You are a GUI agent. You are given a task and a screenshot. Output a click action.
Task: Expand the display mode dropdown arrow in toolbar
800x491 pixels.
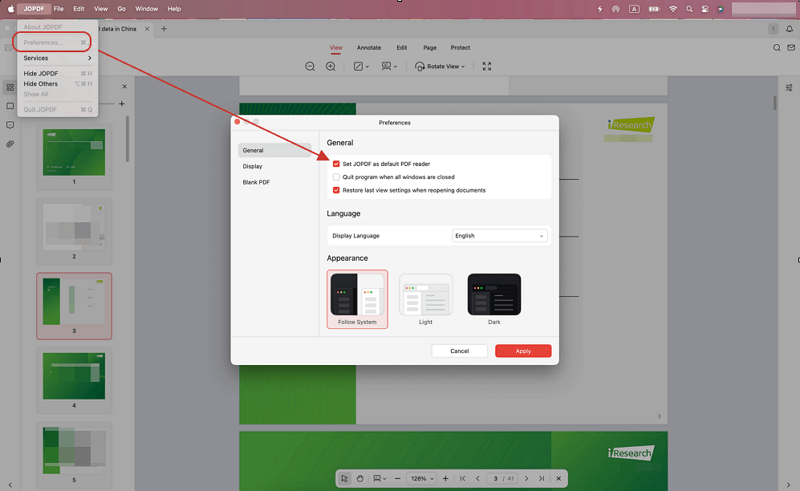pyautogui.click(x=395, y=66)
